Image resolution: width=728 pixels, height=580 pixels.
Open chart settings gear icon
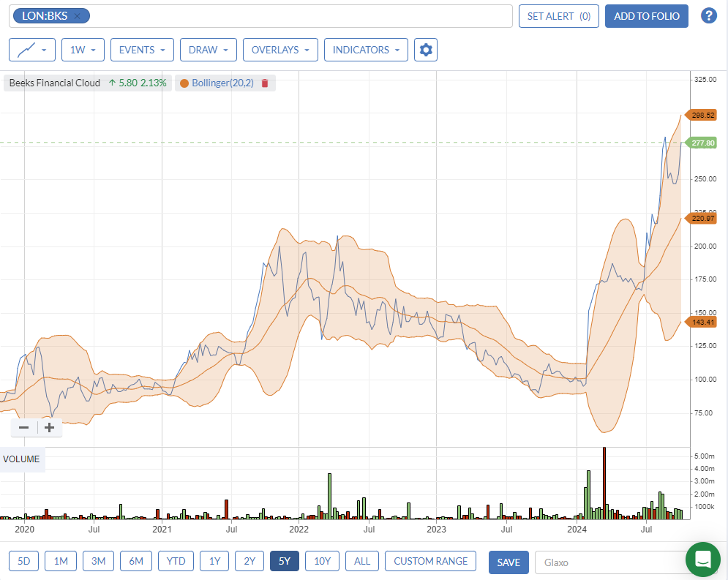pos(426,50)
